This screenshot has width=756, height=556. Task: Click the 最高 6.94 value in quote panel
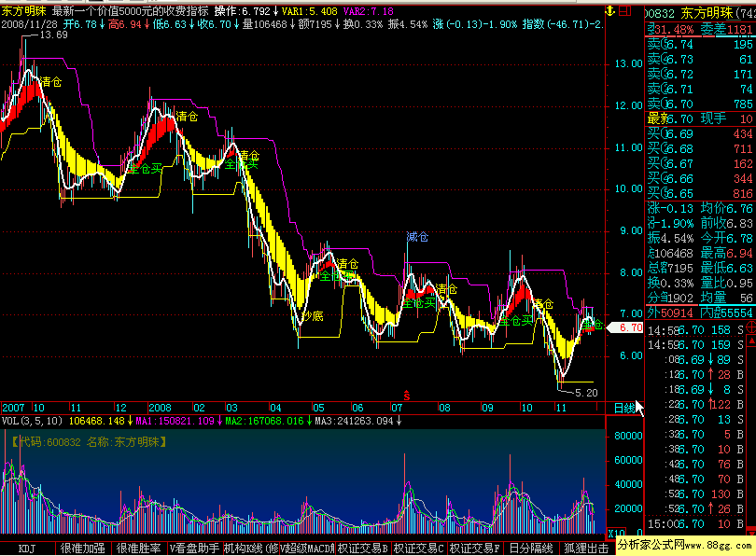[x=726, y=254]
